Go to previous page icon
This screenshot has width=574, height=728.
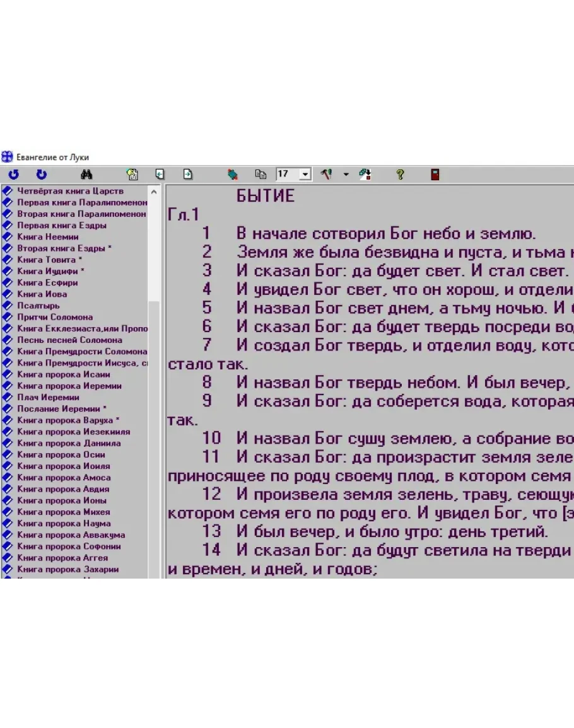(160, 175)
